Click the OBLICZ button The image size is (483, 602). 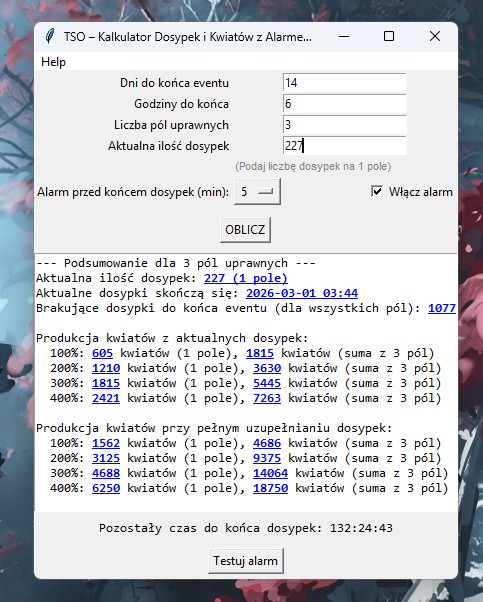[x=245, y=230]
